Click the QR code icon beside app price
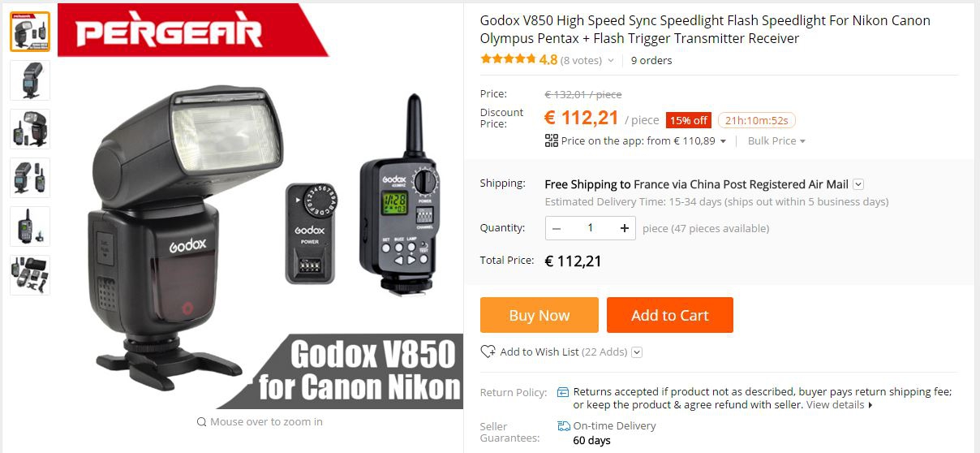 pyautogui.click(x=552, y=140)
